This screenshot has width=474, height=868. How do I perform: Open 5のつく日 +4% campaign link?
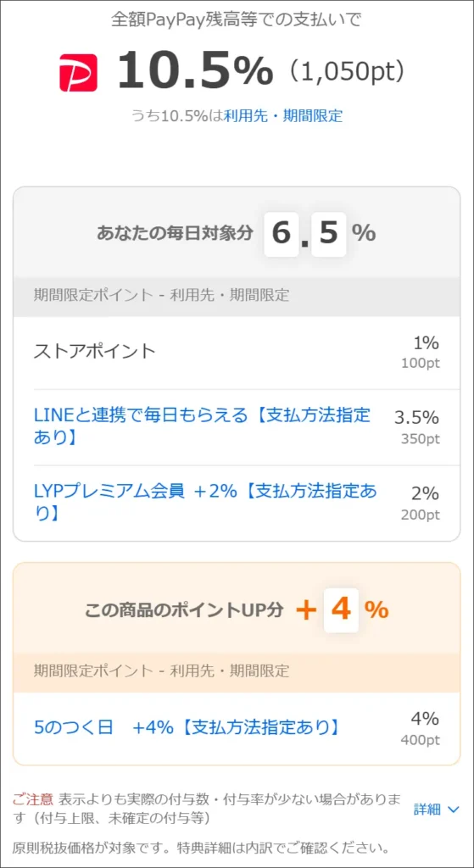(187, 726)
